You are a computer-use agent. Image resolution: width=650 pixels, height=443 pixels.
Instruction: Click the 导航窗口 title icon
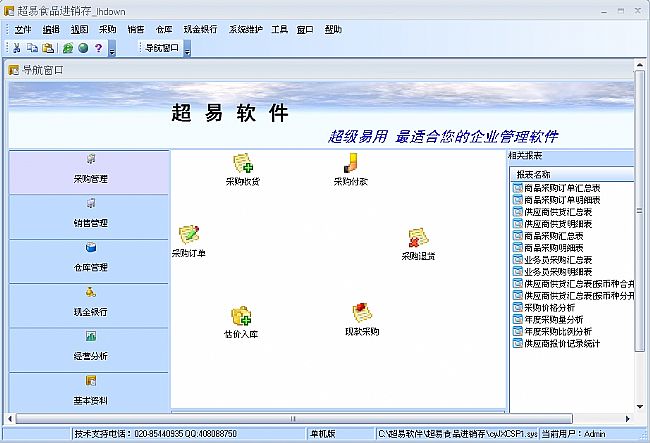pos(14,70)
